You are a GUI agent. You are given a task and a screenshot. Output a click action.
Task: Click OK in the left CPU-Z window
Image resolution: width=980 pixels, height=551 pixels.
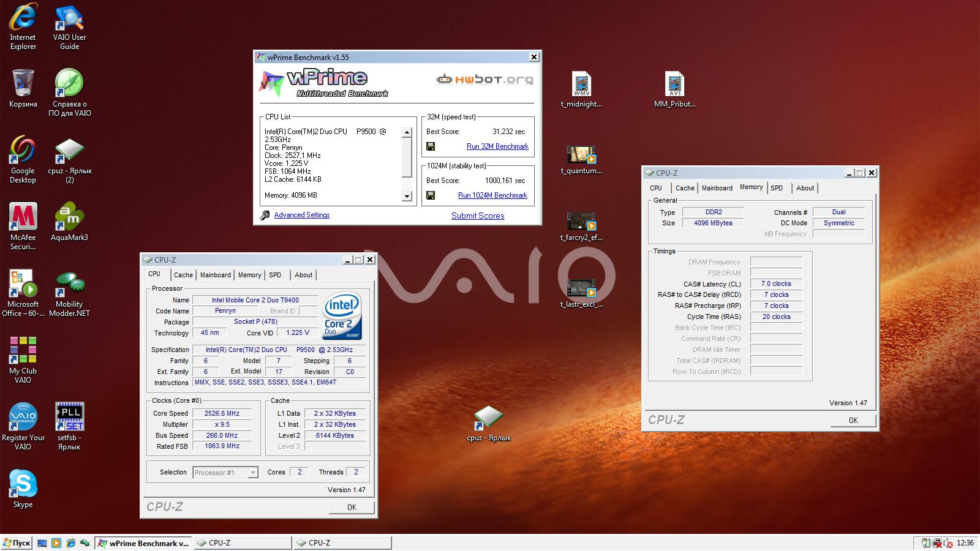(x=352, y=507)
